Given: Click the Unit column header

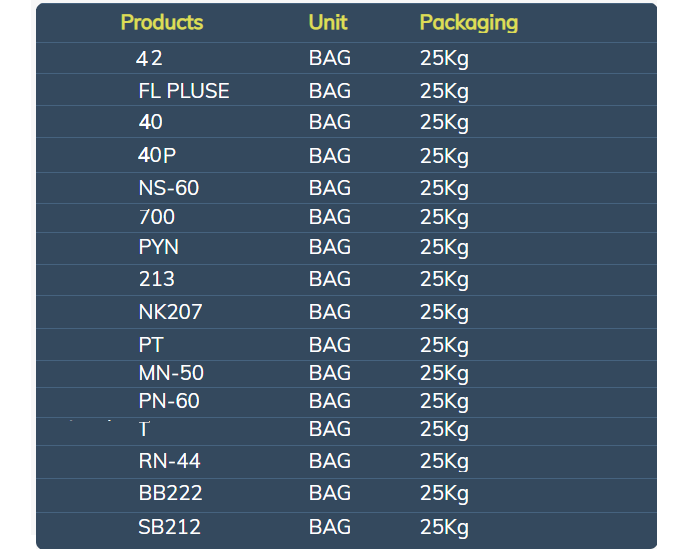Looking at the screenshot, I should (328, 22).
